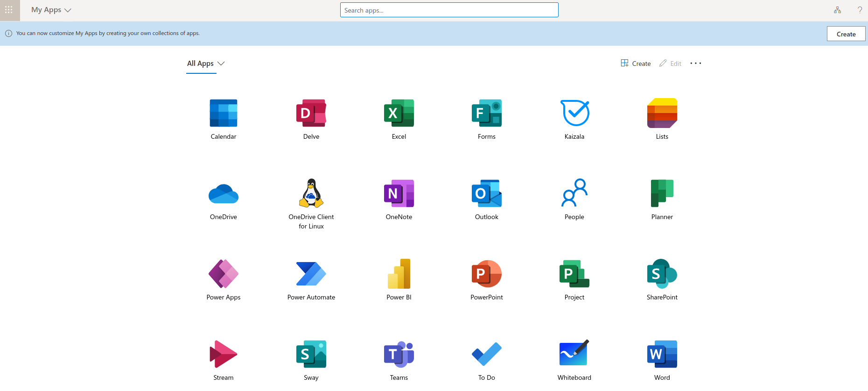
Task: Open the Kaizala app
Action: pyautogui.click(x=574, y=113)
